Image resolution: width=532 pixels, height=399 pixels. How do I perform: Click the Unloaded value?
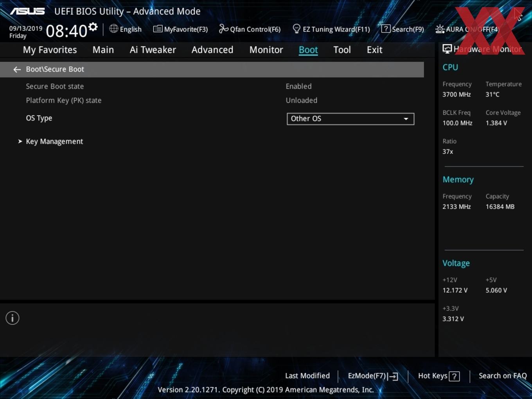301,101
